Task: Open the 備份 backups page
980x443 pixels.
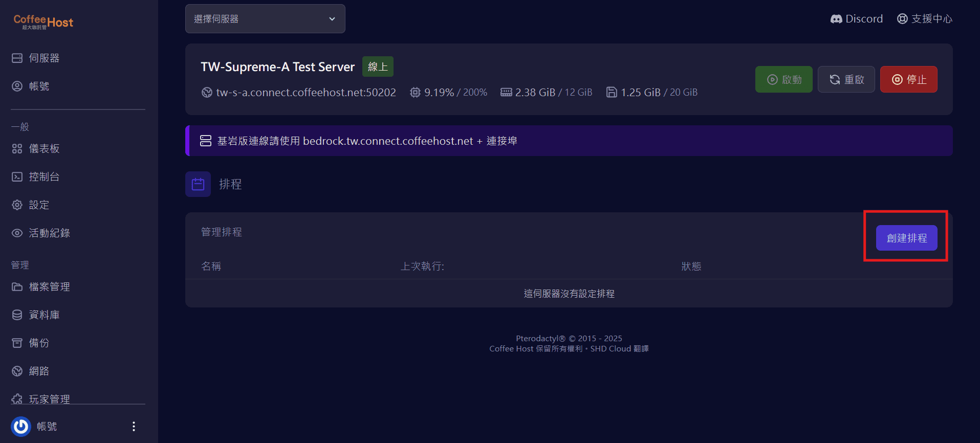Action: pos(31,343)
